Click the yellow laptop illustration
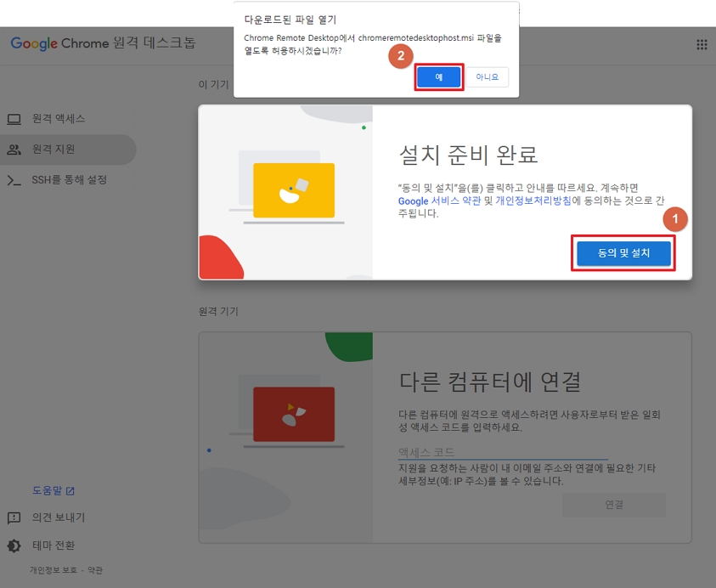 coord(294,191)
